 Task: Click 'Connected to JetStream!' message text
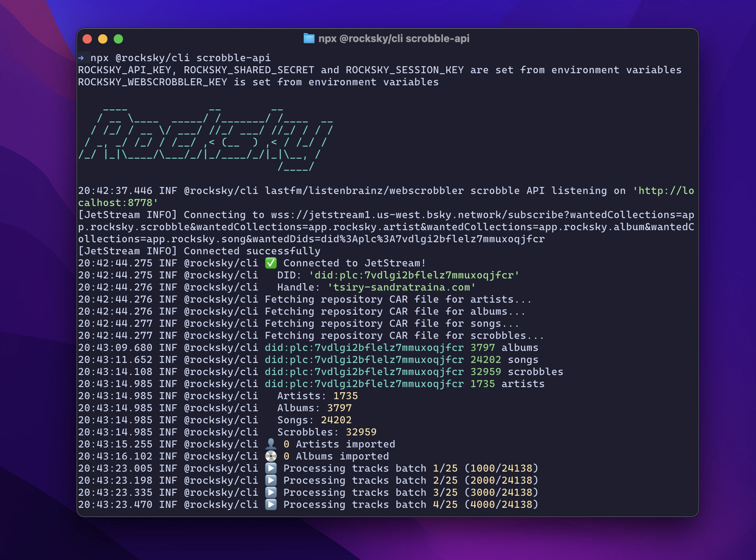click(x=355, y=263)
